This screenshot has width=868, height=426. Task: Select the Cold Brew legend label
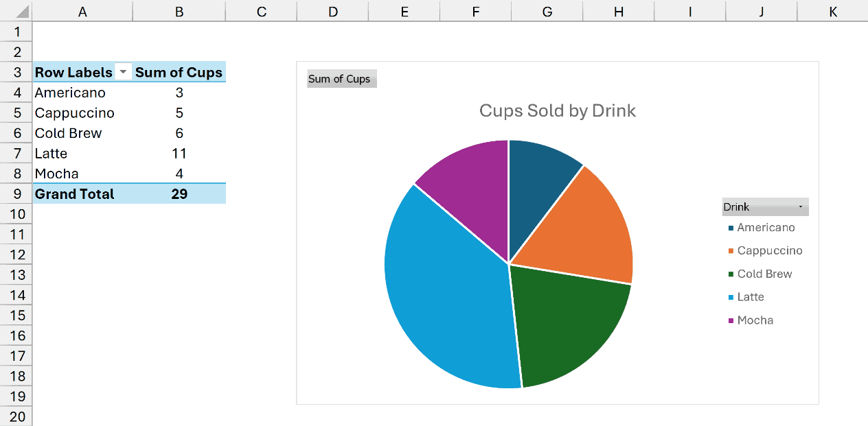[764, 274]
